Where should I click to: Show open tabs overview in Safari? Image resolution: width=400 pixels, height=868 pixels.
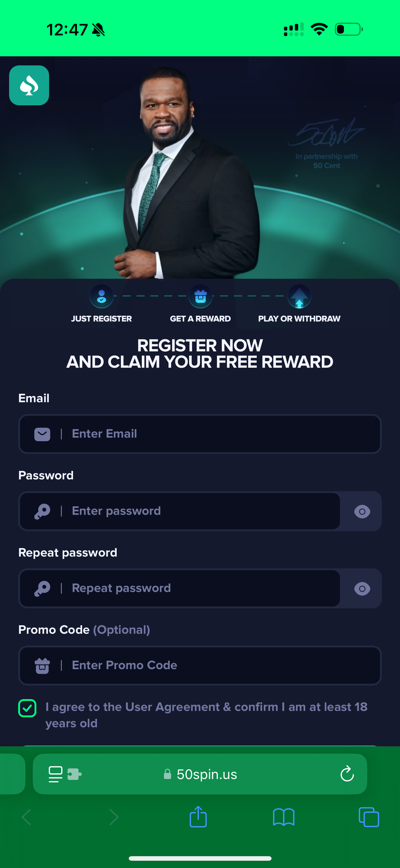pyautogui.click(x=369, y=817)
